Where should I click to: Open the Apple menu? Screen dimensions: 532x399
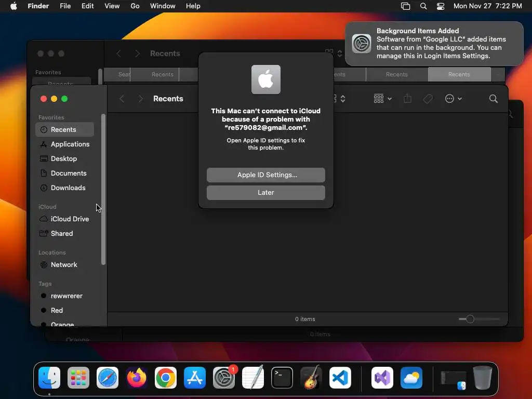tap(14, 6)
